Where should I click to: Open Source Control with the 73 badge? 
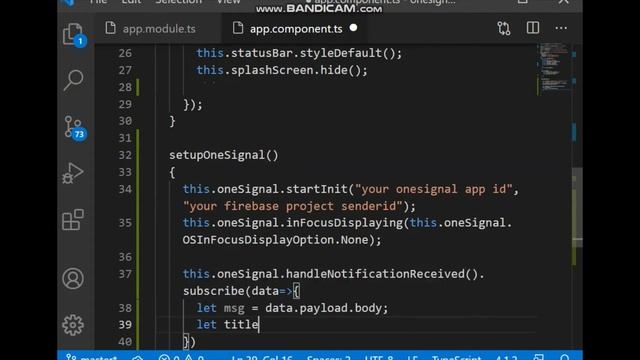pos(74,127)
